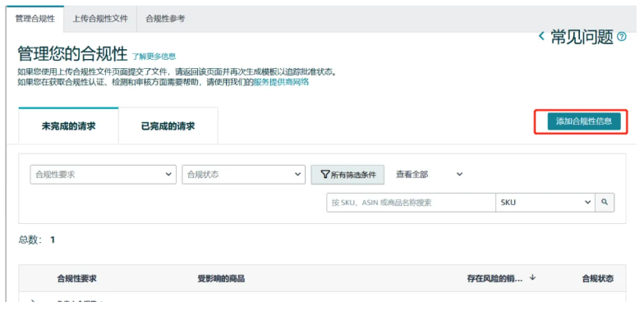Open the 了解更多信息 link

pos(154,56)
